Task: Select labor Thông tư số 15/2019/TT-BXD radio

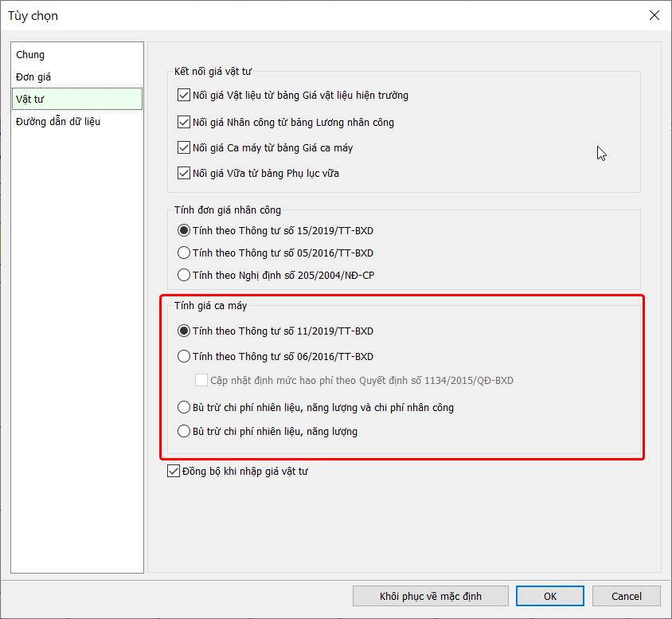Action: click(x=185, y=231)
